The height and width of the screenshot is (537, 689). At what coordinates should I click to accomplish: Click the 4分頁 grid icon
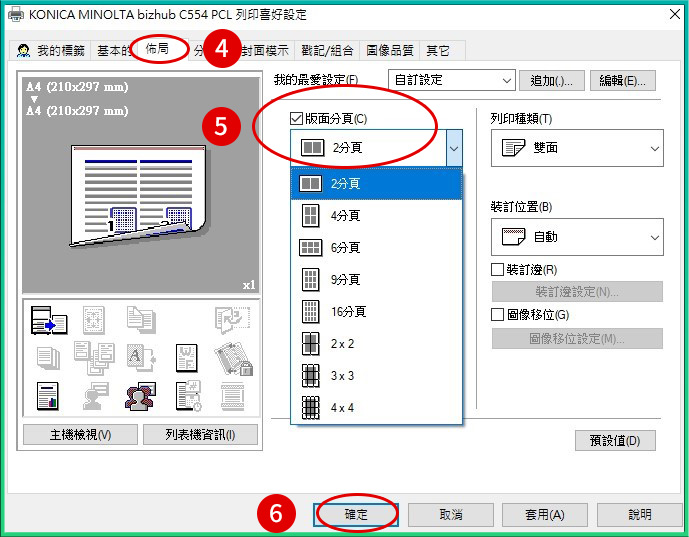(310, 215)
